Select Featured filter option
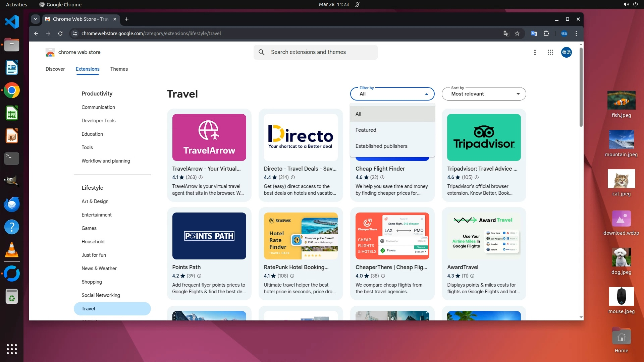644x362 pixels. pyautogui.click(x=366, y=130)
